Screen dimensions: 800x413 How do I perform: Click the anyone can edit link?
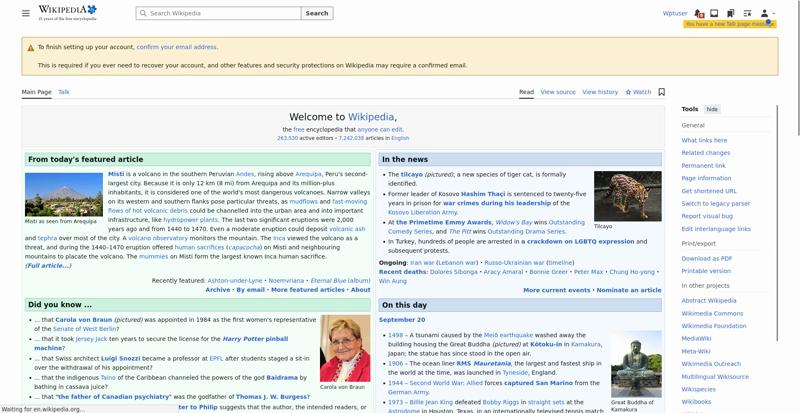pos(380,130)
